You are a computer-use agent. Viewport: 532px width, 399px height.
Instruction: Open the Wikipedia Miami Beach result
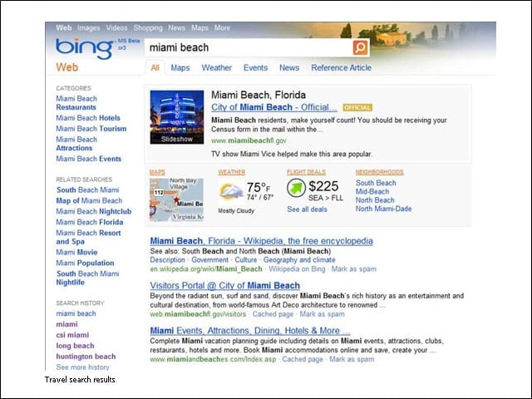coord(261,241)
